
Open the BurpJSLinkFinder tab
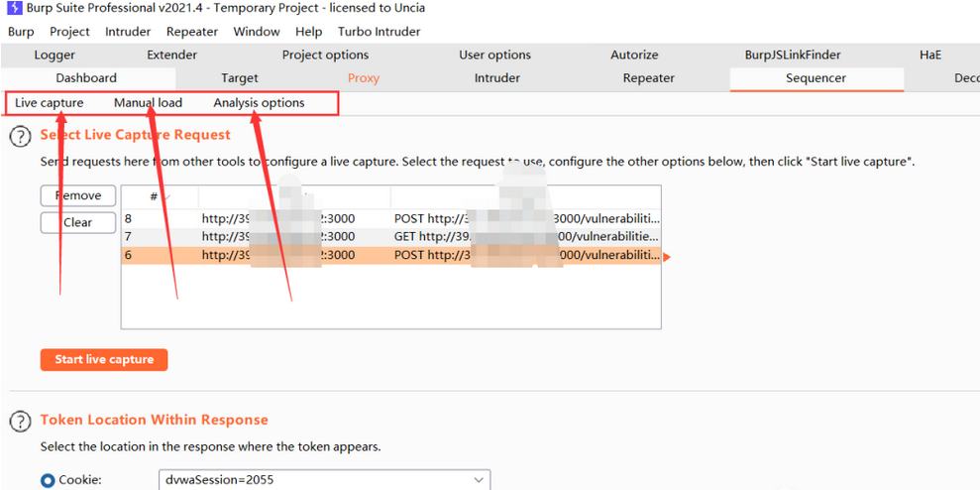[793, 56]
